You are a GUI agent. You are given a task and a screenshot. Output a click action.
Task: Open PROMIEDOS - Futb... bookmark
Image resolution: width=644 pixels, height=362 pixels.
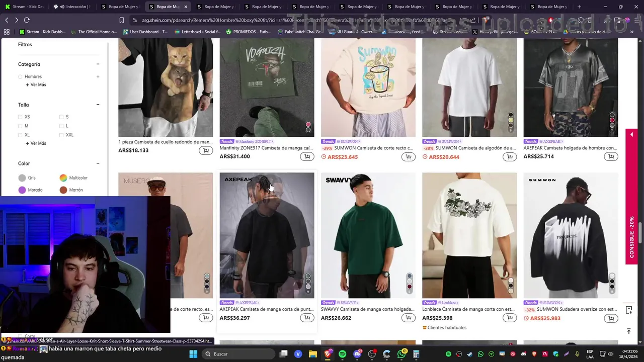pos(248,32)
